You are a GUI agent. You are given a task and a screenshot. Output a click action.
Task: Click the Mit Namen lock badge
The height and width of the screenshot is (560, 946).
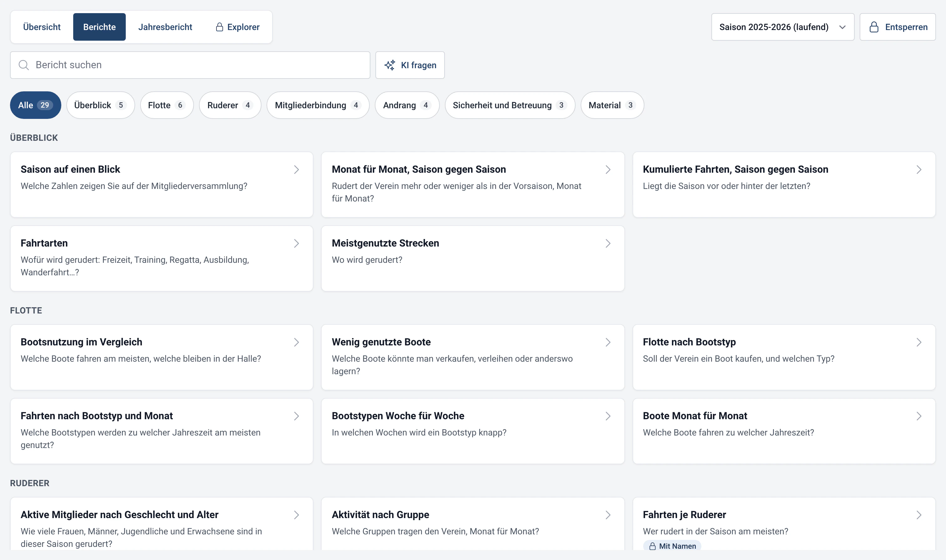click(672, 546)
